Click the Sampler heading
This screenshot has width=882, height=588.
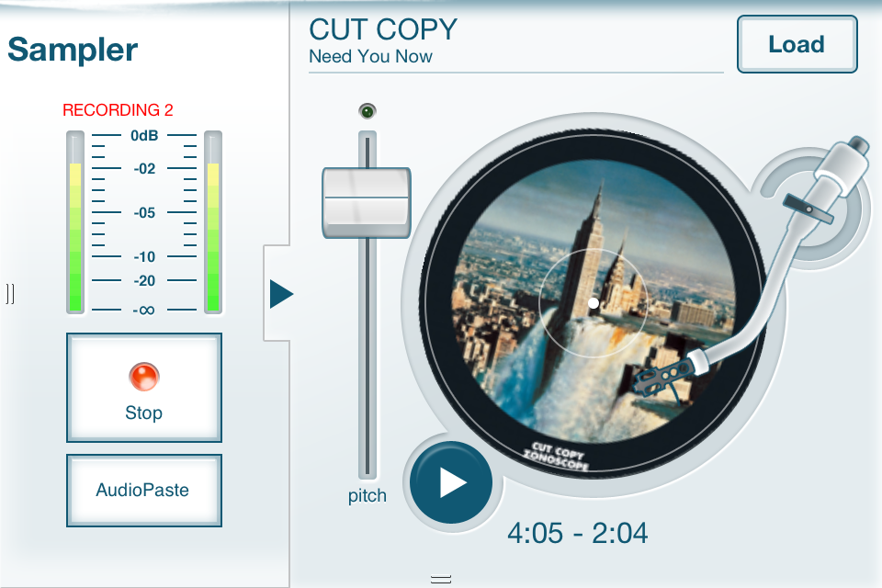73,50
